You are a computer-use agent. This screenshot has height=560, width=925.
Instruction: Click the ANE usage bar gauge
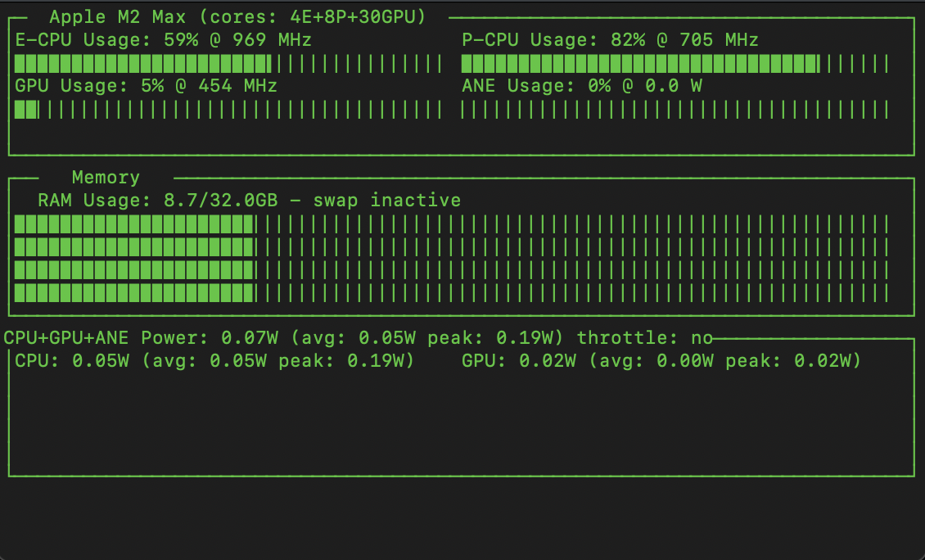(675, 110)
